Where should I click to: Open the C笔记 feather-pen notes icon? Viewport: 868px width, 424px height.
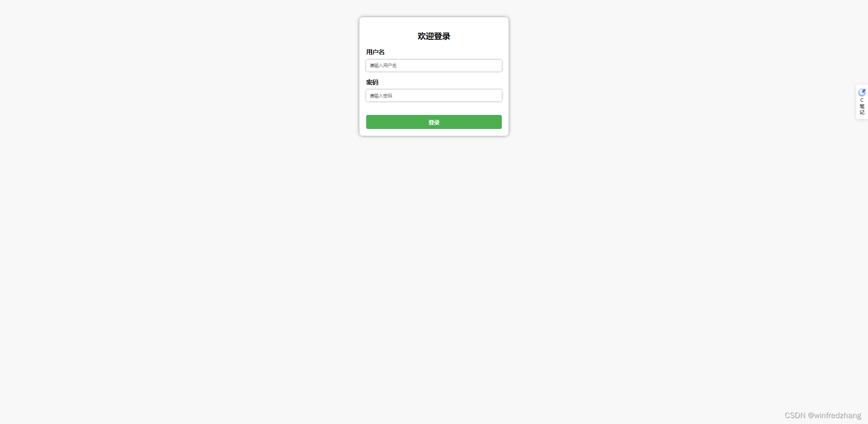tap(862, 92)
